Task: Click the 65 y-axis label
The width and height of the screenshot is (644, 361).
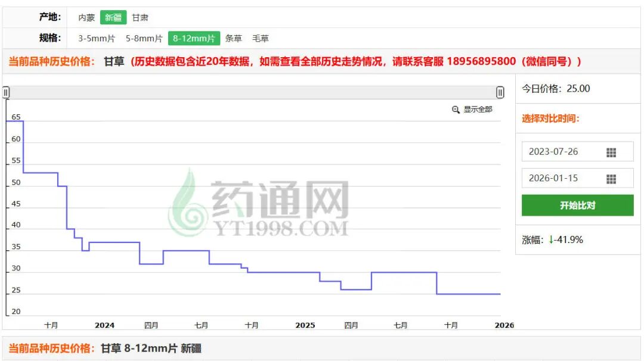Action: pos(16,117)
